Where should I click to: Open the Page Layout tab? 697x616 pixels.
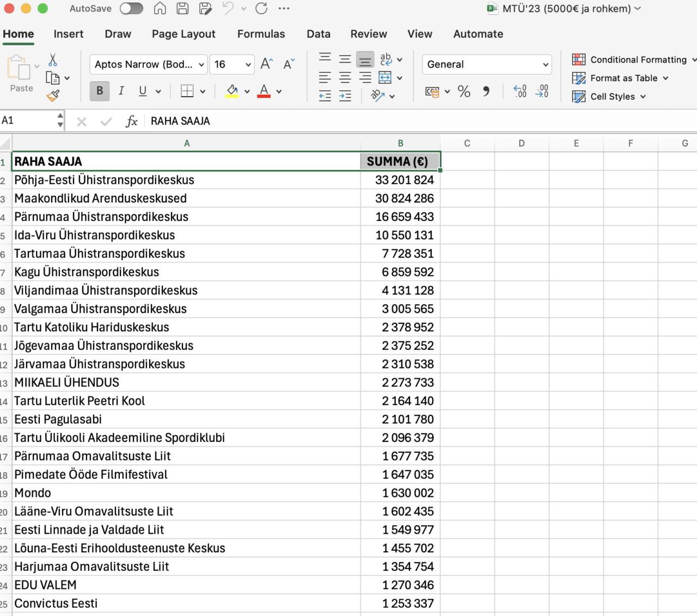point(184,34)
